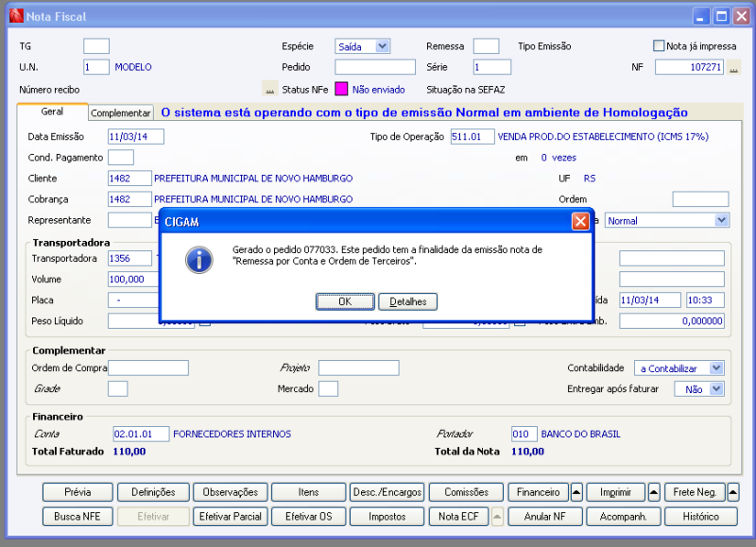Image resolution: width=756 pixels, height=547 pixels.
Task: Click departure time field 10:33
Action: (x=705, y=299)
